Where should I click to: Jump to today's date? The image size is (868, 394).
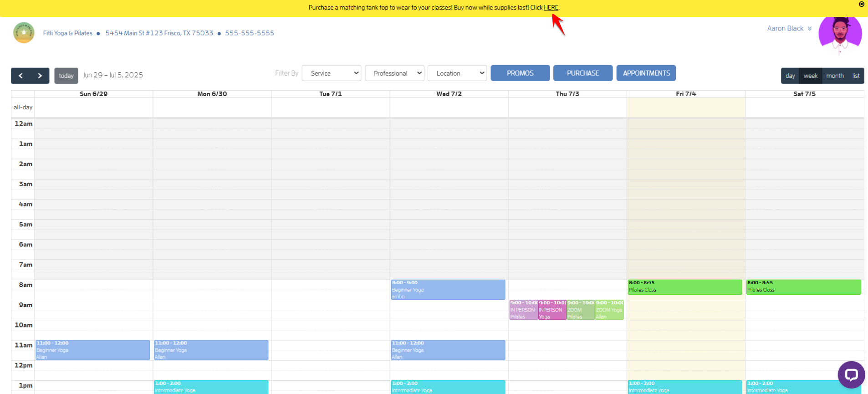click(x=66, y=76)
